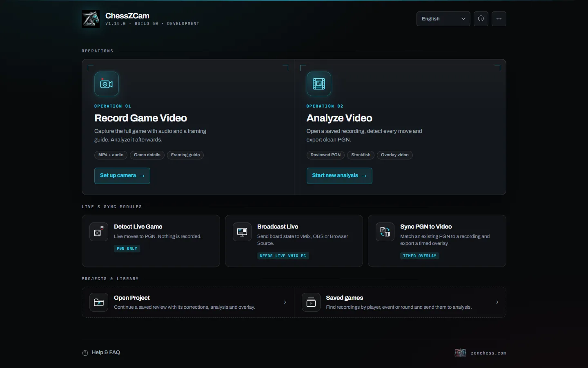Click the Saved games chevron arrow

click(x=497, y=302)
